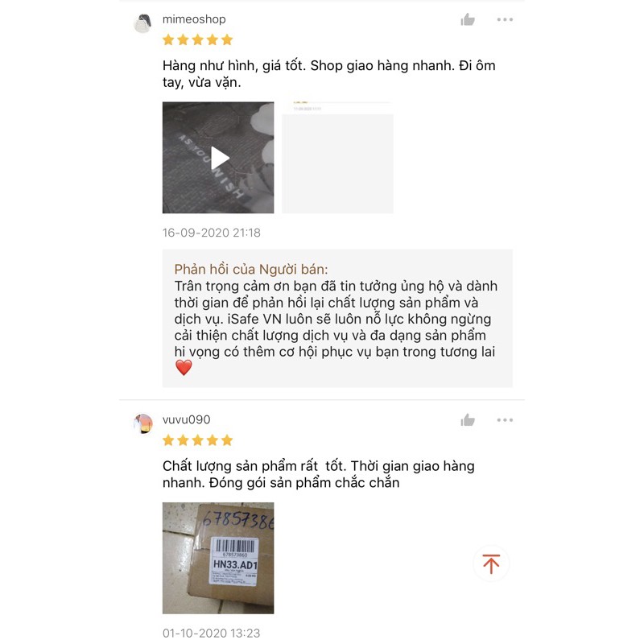Tap the timestamp 01-10-2020 13:23
This screenshot has width=644, height=644.
[212, 633]
